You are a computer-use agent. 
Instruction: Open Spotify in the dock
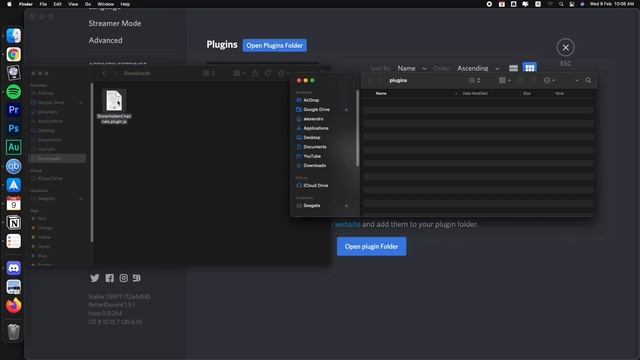pyautogui.click(x=13, y=91)
